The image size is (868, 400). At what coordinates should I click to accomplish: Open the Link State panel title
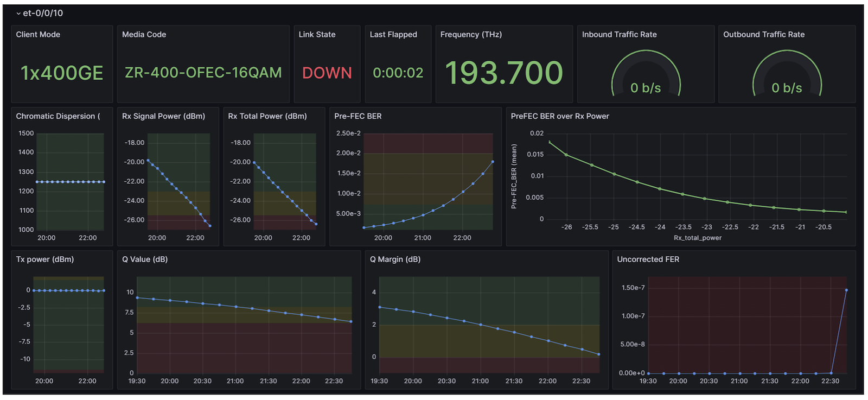click(317, 34)
